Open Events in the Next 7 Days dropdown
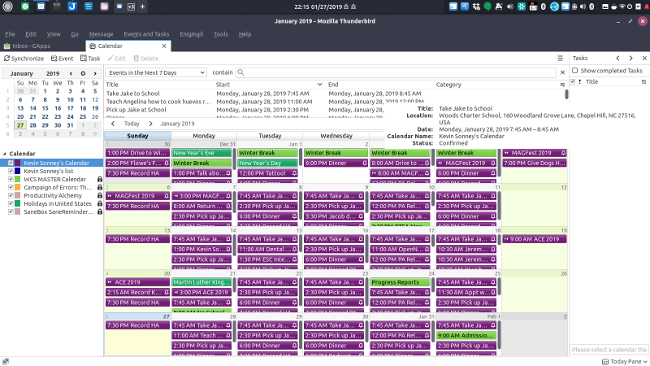This screenshot has height=366, width=650. pyautogui.click(x=156, y=73)
